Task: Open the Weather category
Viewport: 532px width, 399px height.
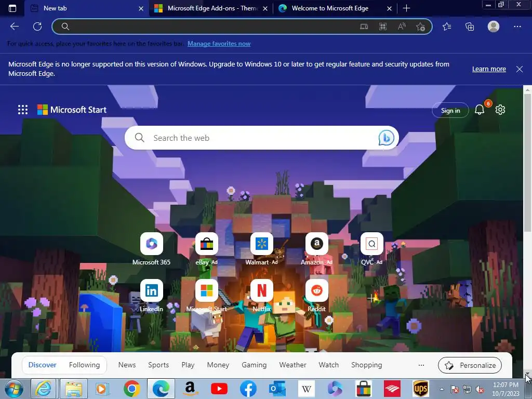Action: pos(293,365)
